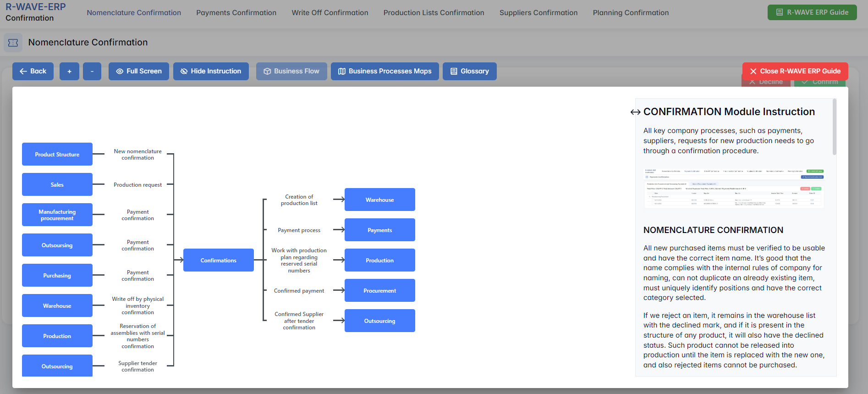Click the ticket icon beside Nomenclature Confirmation title

tap(13, 43)
